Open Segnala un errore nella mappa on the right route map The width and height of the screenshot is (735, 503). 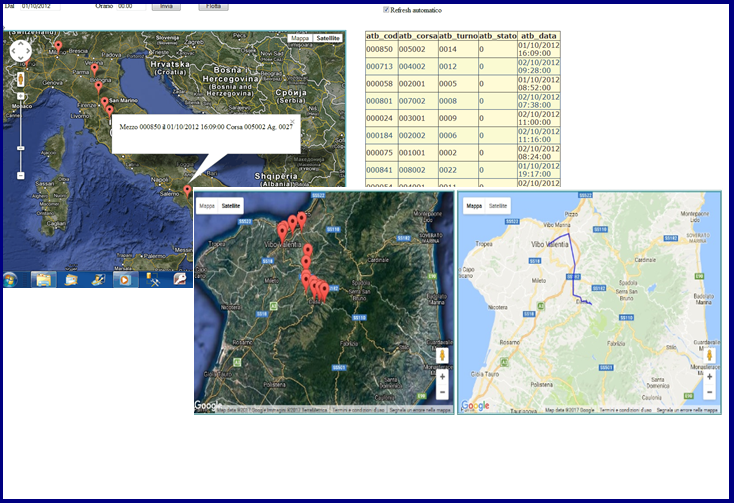point(687,410)
